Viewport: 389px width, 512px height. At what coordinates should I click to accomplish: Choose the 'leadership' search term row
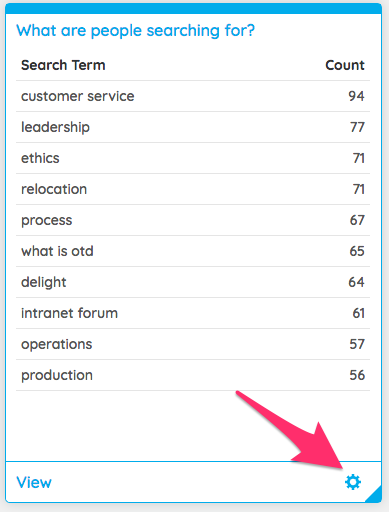tap(193, 127)
